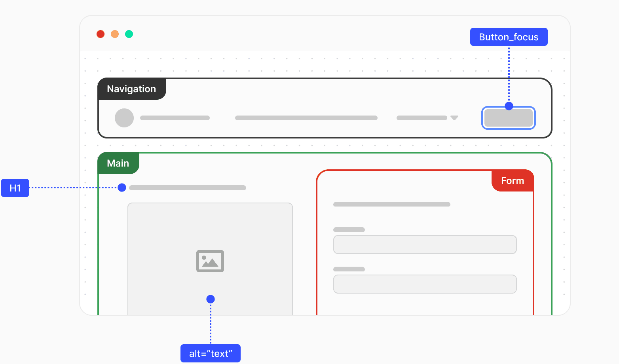
Task: Select the Navigation section label
Action: tap(131, 89)
